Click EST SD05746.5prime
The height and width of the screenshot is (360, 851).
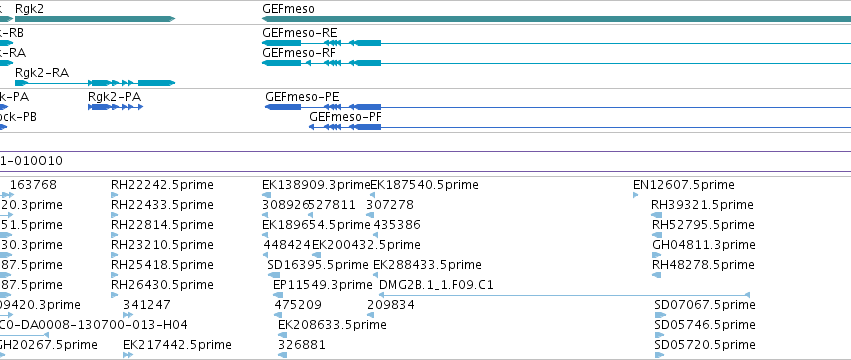pyautogui.click(x=704, y=325)
